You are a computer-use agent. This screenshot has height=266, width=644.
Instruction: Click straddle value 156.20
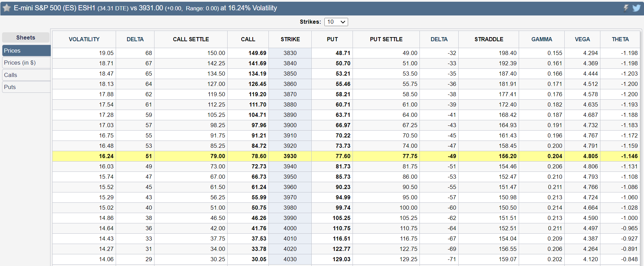pyautogui.click(x=508, y=156)
